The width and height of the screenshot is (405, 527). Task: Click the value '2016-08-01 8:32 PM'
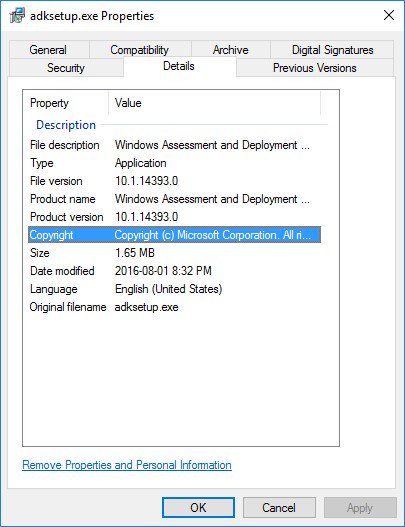click(x=163, y=271)
